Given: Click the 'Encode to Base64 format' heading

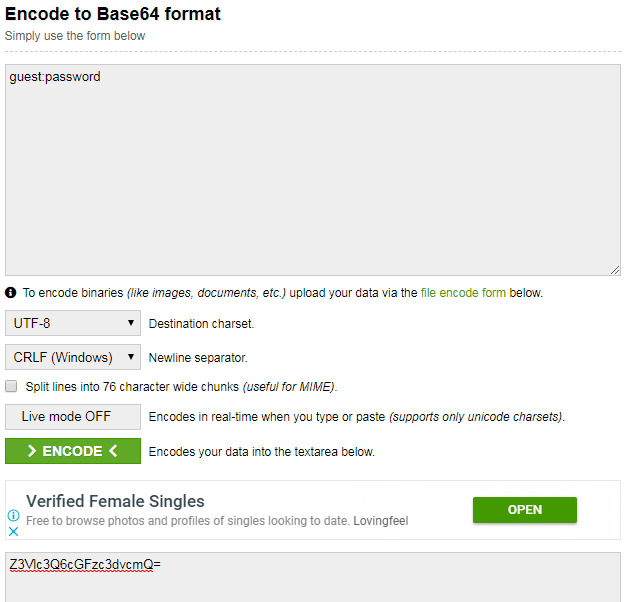Looking at the screenshot, I should (113, 14).
